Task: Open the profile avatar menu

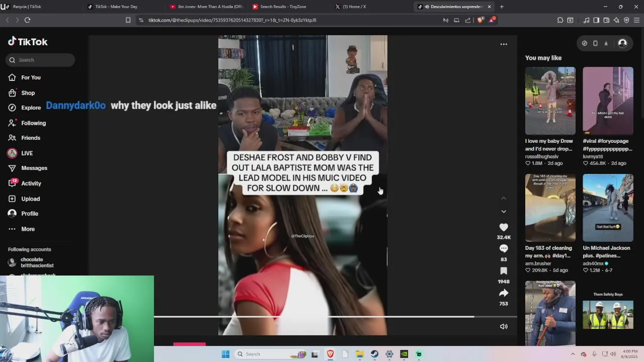Action: pos(622,43)
